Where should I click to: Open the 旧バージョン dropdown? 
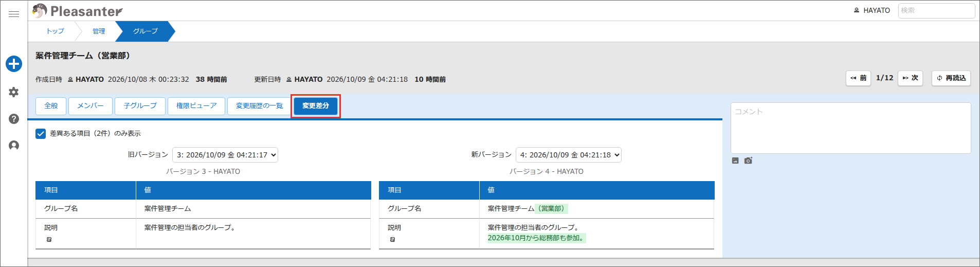pos(225,155)
